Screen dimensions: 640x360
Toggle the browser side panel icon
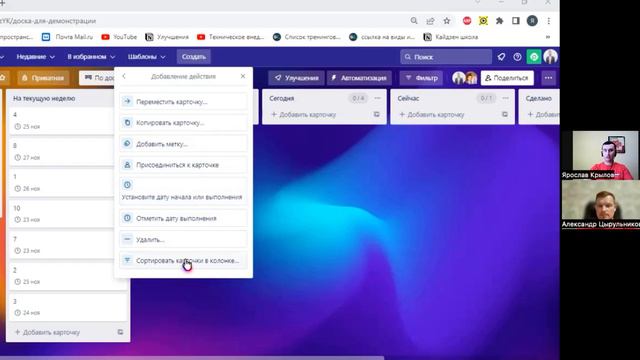[x=516, y=21]
